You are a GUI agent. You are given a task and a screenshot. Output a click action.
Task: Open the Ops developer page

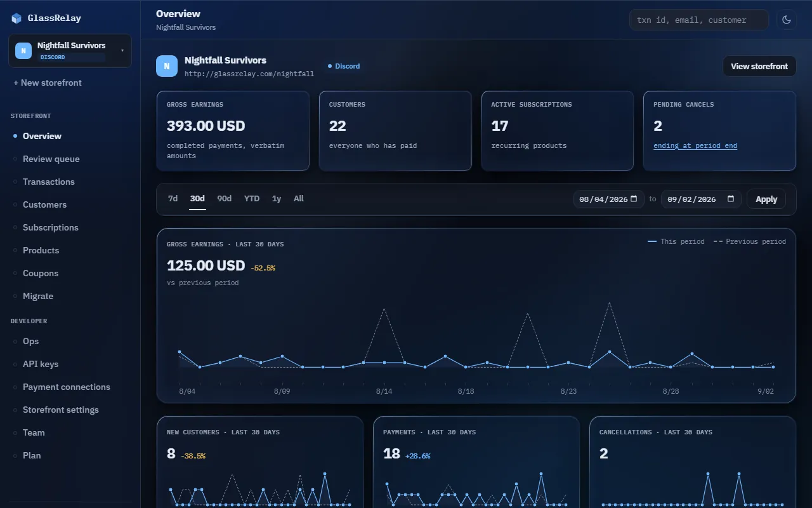coord(70,341)
